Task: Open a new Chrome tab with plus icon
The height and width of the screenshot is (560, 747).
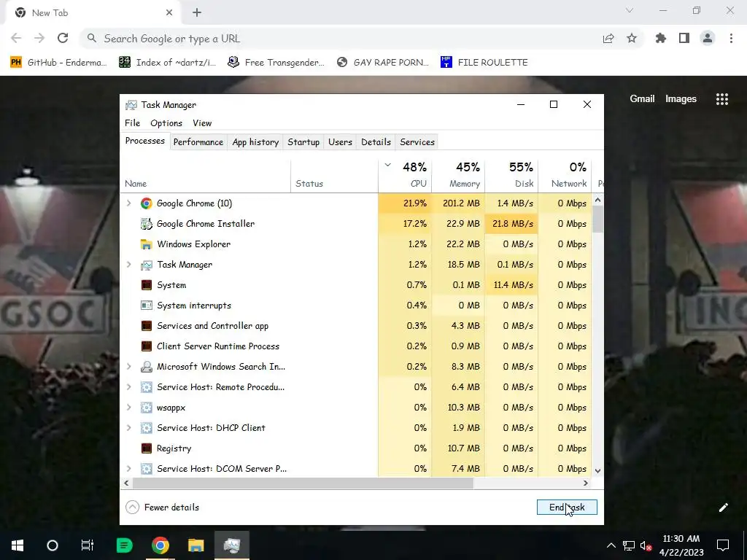Action: click(x=197, y=13)
